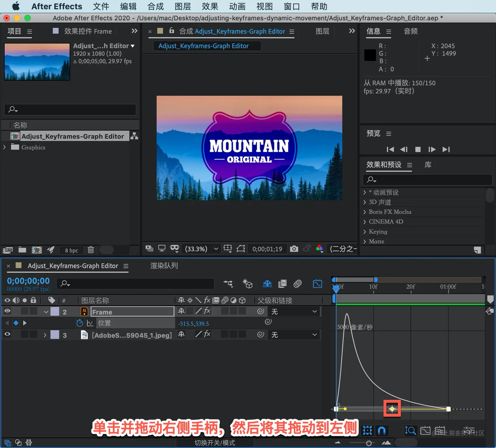Toggle region of interest in viewer
The width and height of the screenshot is (496, 448).
[241, 248]
